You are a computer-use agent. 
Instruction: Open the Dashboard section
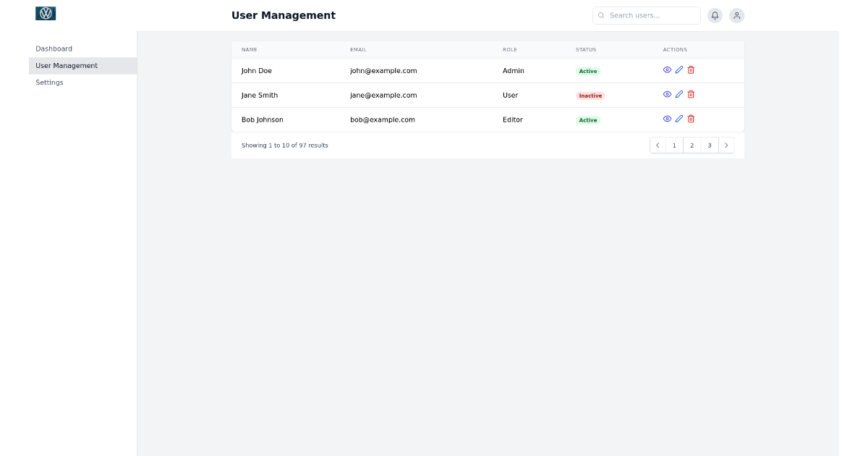coord(54,48)
